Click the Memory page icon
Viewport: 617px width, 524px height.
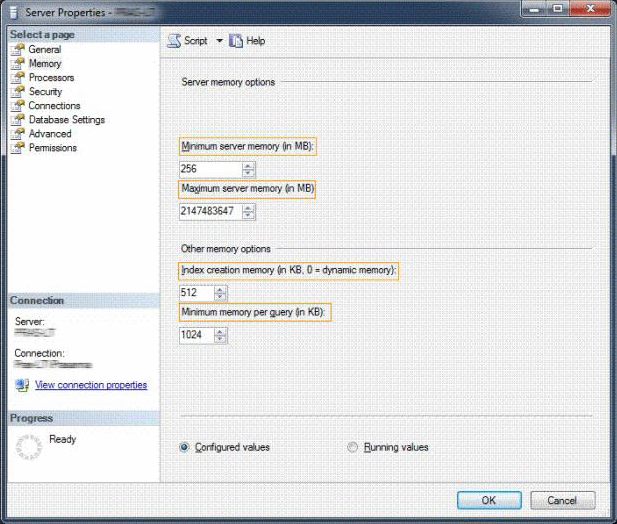(x=17, y=63)
